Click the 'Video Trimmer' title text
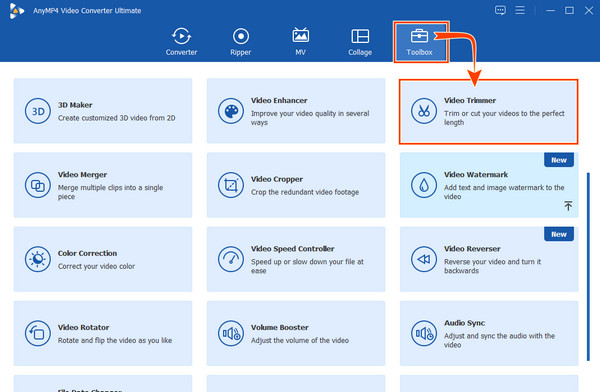The image size is (600, 392). coord(470,100)
